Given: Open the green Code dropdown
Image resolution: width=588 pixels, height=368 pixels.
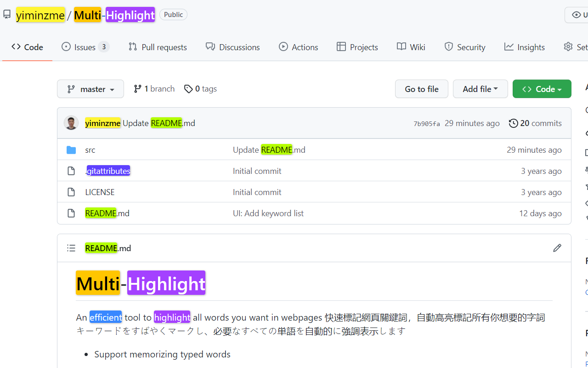Looking at the screenshot, I should (542, 88).
